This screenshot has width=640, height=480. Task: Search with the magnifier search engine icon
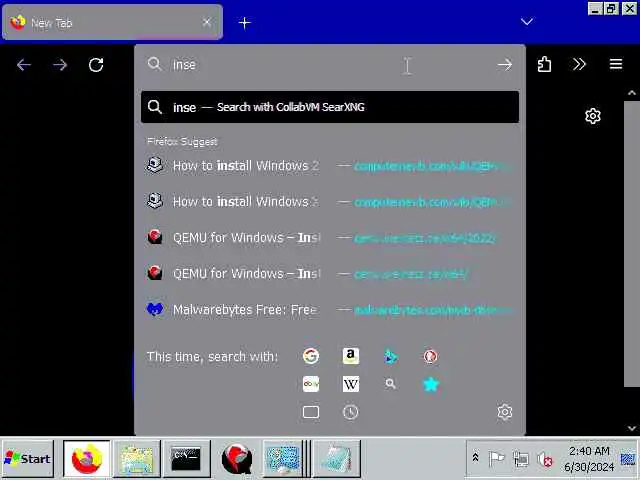tap(391, 384)
